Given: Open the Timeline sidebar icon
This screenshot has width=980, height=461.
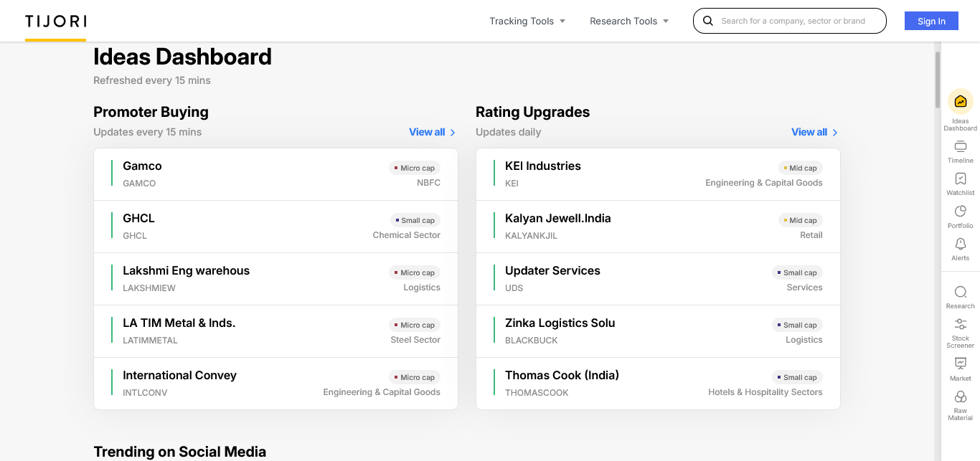Looking at the screenshot, I should pyautogui.click(x=960, y=147).
